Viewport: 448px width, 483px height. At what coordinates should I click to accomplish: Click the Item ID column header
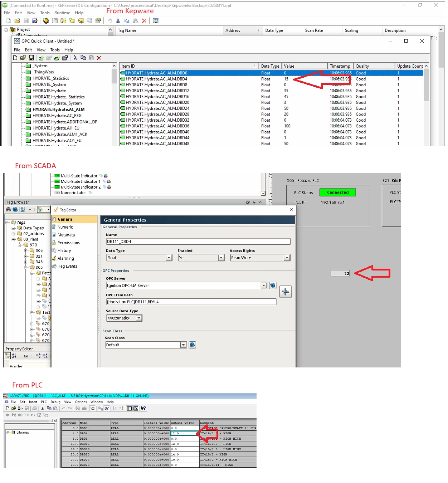[189, 66]
